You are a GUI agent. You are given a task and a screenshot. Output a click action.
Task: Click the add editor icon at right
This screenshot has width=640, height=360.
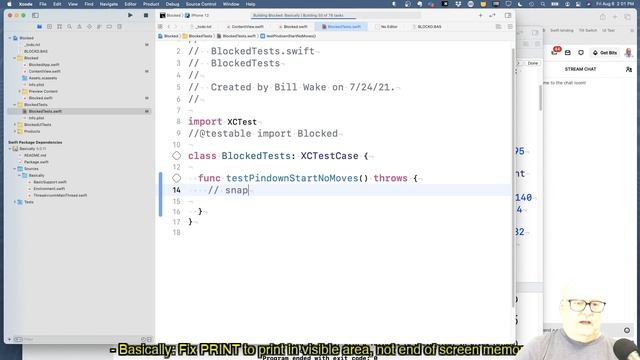click(x=510, y=27)
